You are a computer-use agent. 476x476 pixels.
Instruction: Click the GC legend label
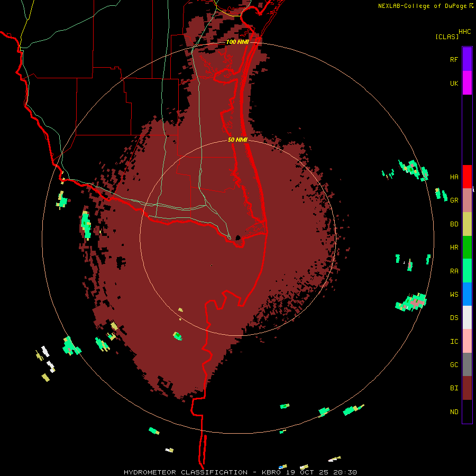click(454, 364)
